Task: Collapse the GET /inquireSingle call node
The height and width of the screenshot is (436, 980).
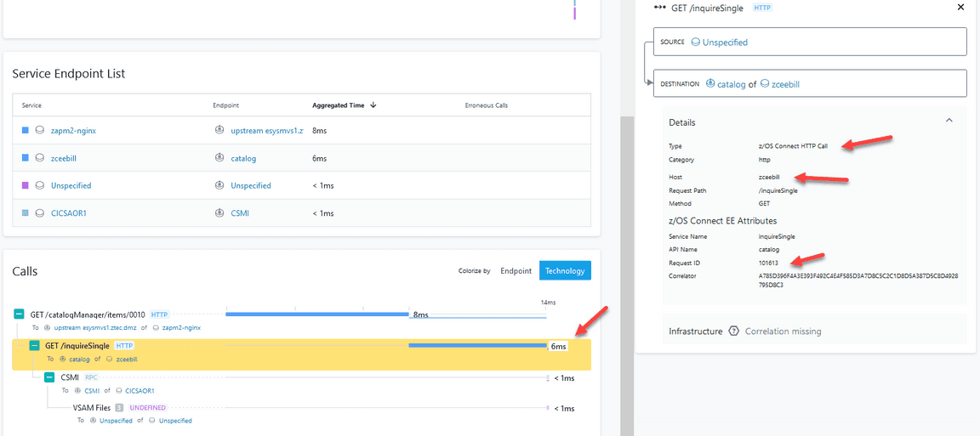Action: coord(34,345)
